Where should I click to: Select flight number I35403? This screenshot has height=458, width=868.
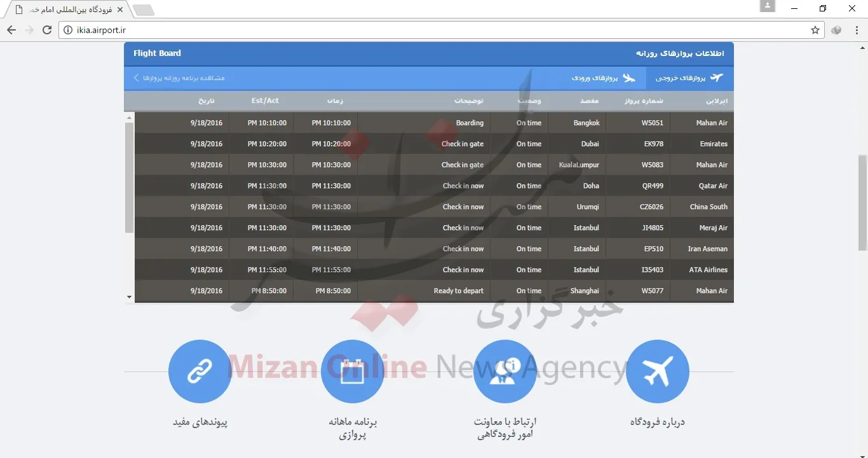tap(653, 270)
